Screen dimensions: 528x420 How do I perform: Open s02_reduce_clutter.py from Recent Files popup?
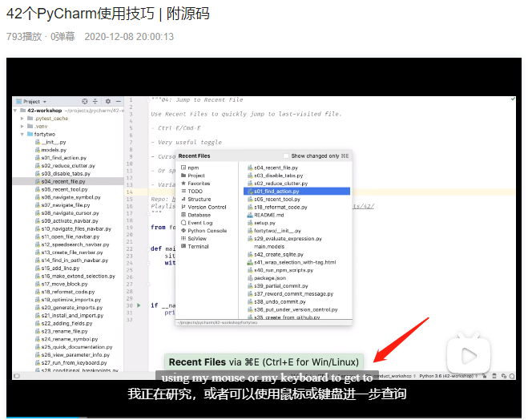277,184
